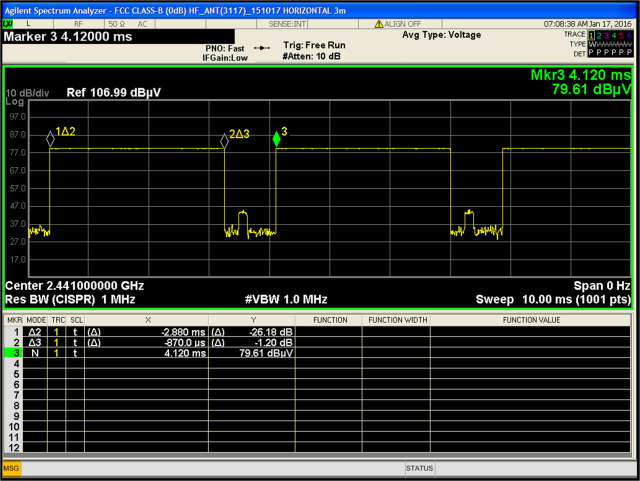The height and width of the screenshot is (481, 640).
Task: Click the 79.61 dBµV Y cell in the marker table
Action: [252, 353]
